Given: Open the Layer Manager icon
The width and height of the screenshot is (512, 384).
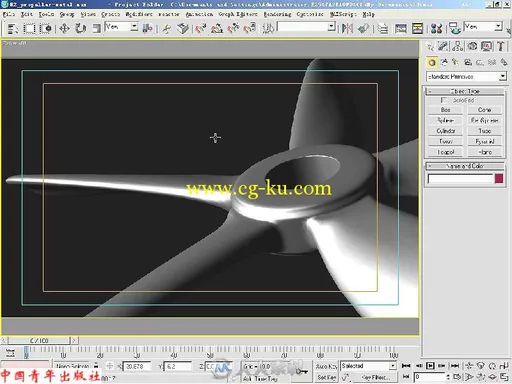Looking at the screenshot, I should 383,29.
